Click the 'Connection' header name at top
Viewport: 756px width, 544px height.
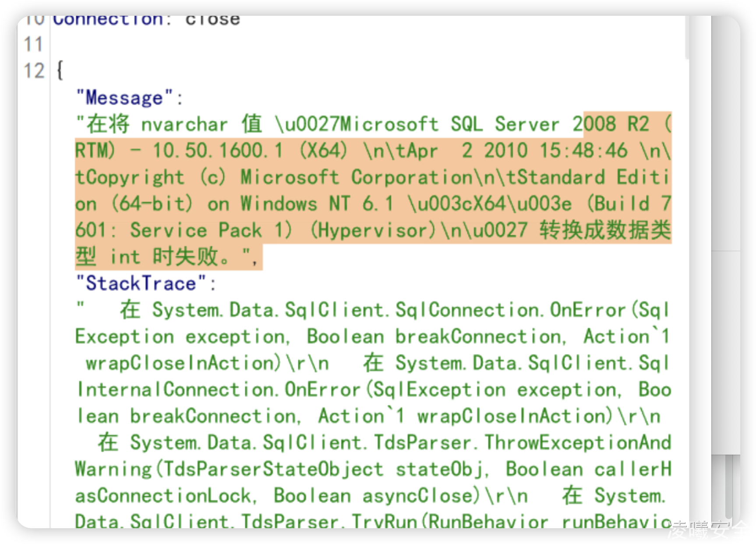coord(108,20)
